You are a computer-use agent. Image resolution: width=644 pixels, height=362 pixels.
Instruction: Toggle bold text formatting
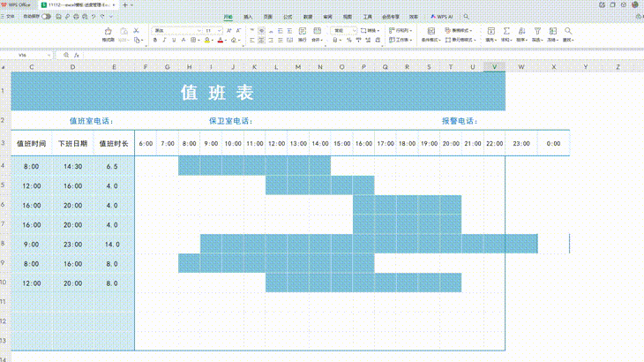tap(155, 40)
